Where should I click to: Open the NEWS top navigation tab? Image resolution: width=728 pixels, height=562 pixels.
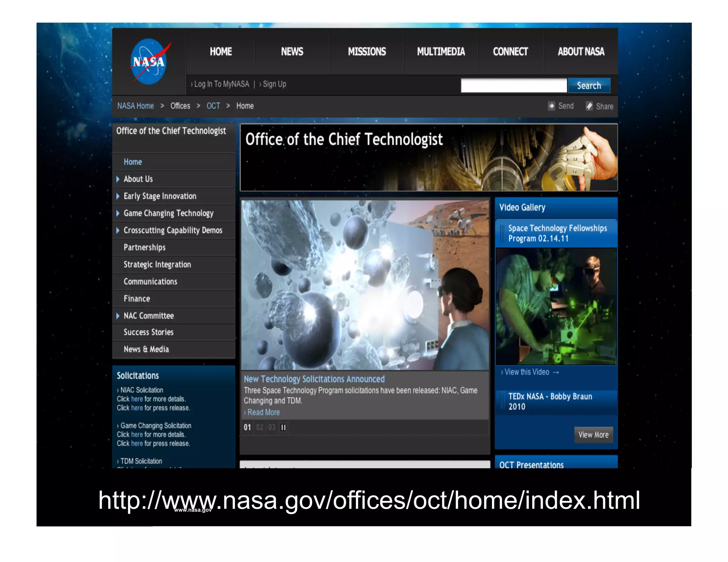coord(292,52)
